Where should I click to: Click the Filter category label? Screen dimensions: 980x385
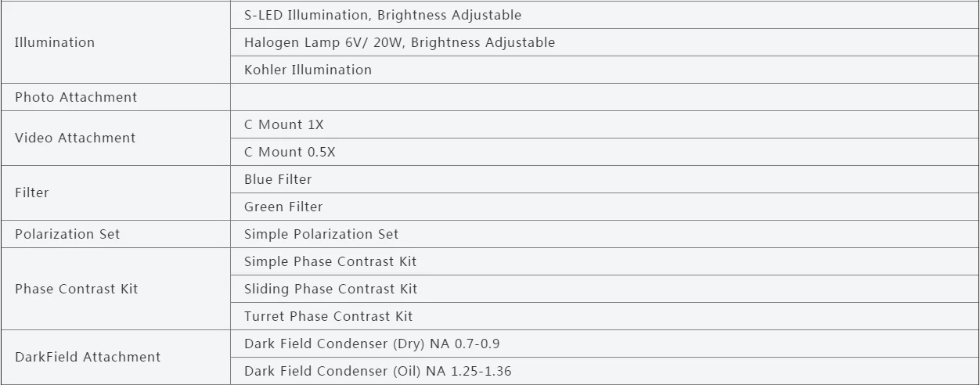pos(32,192)
